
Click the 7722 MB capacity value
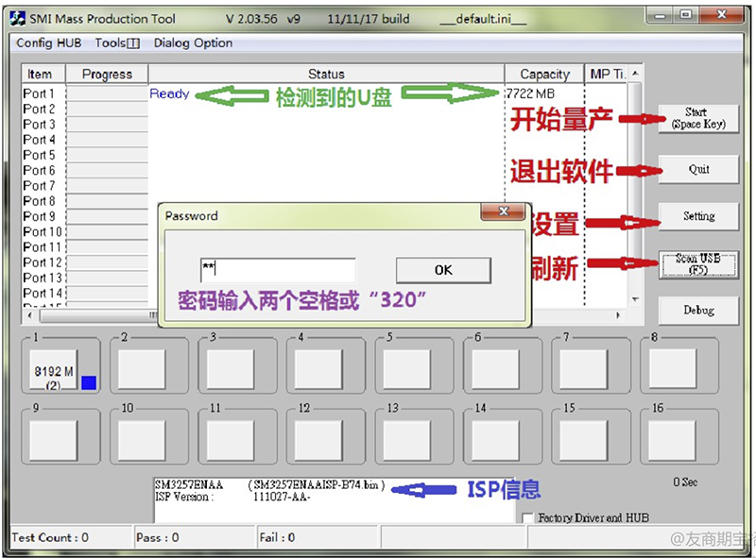click(530, 93)
